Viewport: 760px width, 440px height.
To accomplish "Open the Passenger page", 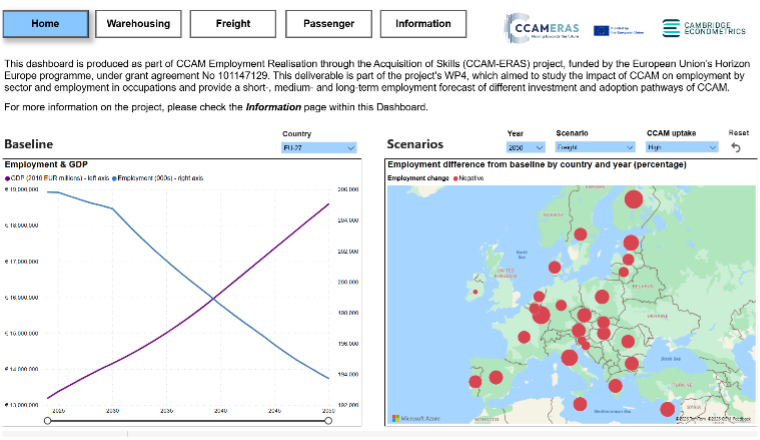I will [x=329, y=24].
